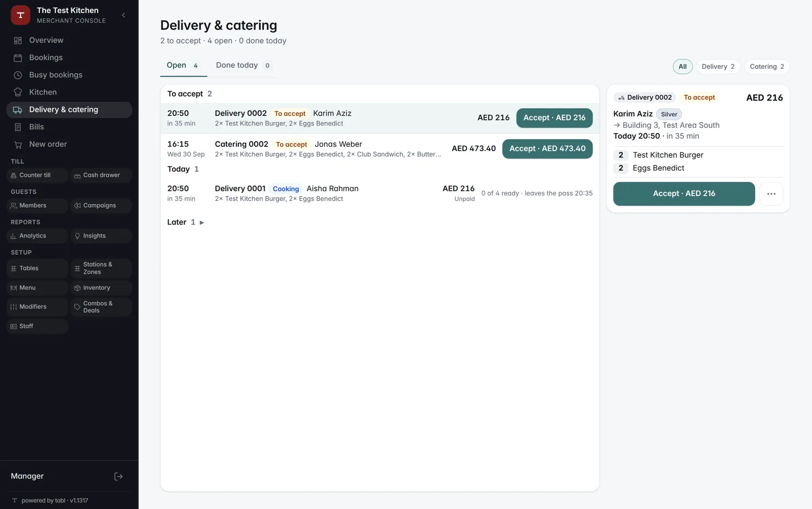Screen dimensions: 812x509
Task: Open Tables setup
Action: click(x=37, y=269)
